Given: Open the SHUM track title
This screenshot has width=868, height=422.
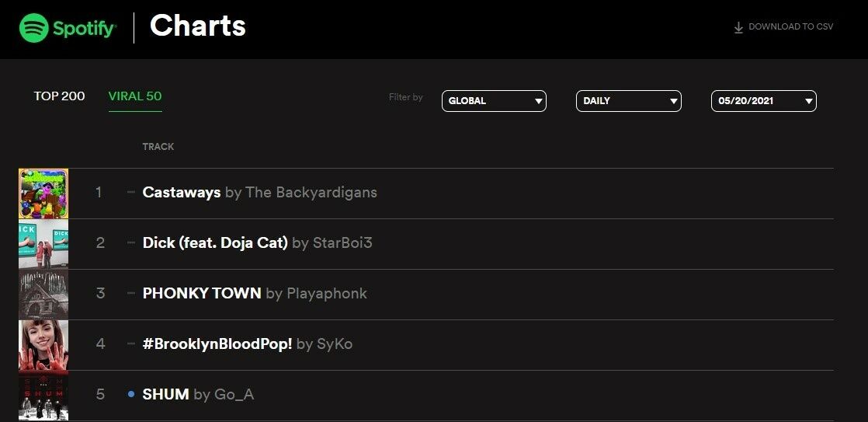Looking at the screenshot, I should [x=165, y=394].
